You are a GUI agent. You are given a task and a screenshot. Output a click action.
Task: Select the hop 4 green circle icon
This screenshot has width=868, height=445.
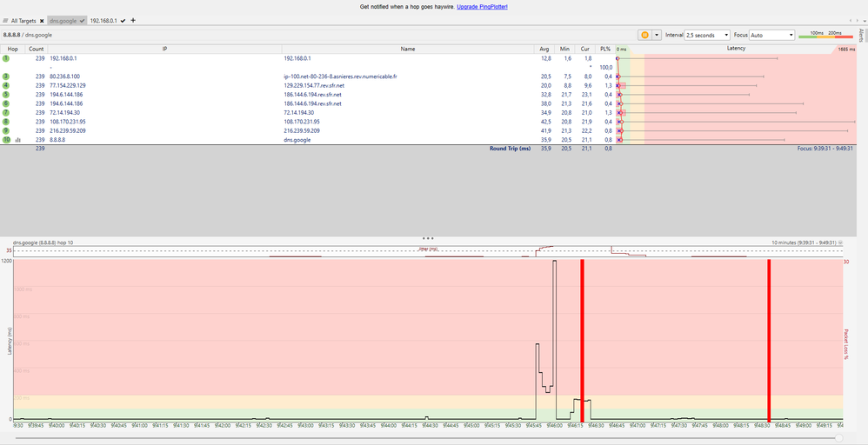pyautogui.click(x=6, y=85)
